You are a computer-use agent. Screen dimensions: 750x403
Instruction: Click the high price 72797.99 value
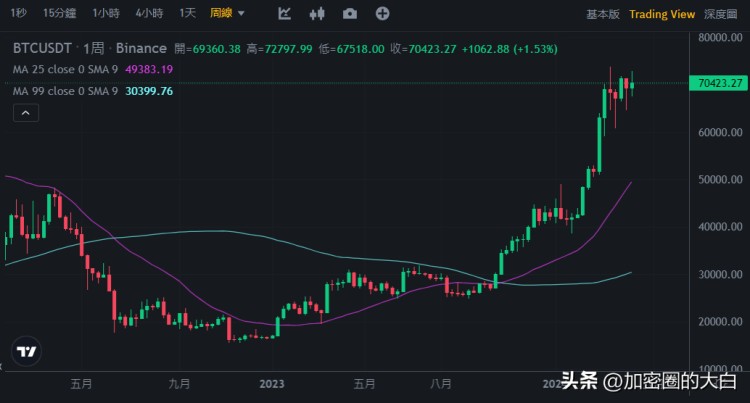coord(288,49)
